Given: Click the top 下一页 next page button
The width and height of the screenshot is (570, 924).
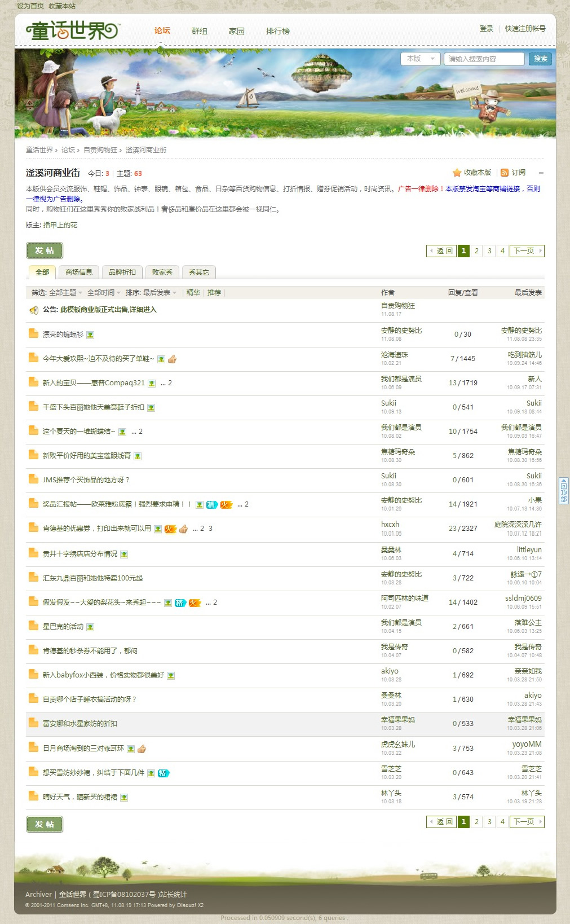Looking at the screenshot, I should point(527,251).
